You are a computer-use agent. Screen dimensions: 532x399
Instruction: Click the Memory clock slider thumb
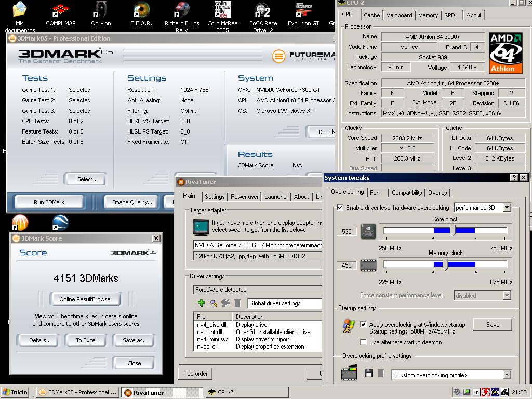(445, 264)
